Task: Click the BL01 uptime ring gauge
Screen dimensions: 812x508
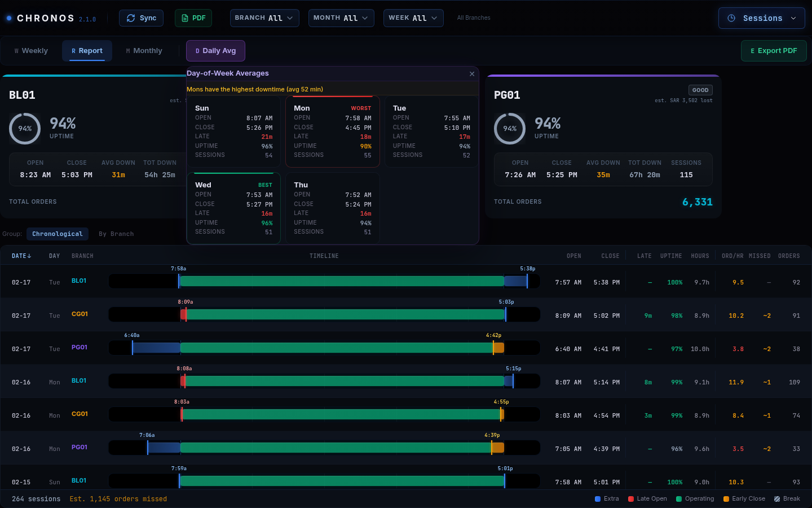Action: point(25,129)
